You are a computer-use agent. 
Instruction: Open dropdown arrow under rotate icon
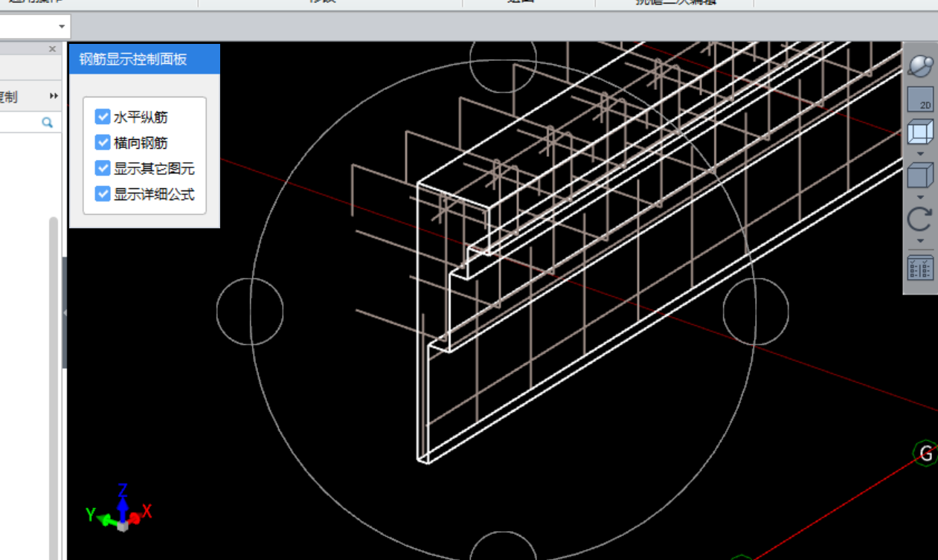[x=920, y=241]
